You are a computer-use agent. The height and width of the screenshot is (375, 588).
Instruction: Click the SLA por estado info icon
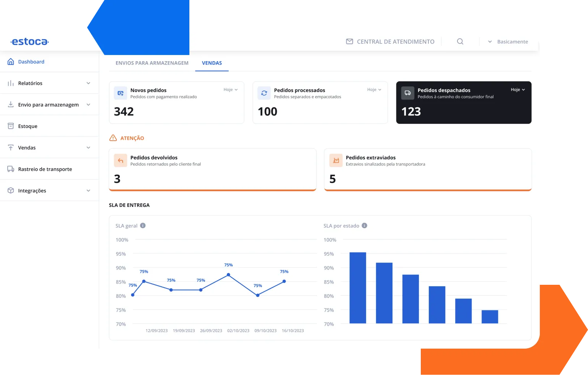click(x=365, y=226)
